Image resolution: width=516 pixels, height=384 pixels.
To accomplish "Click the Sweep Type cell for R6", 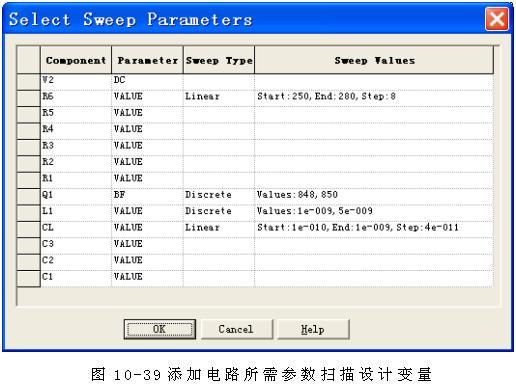I will coord(219,98).
